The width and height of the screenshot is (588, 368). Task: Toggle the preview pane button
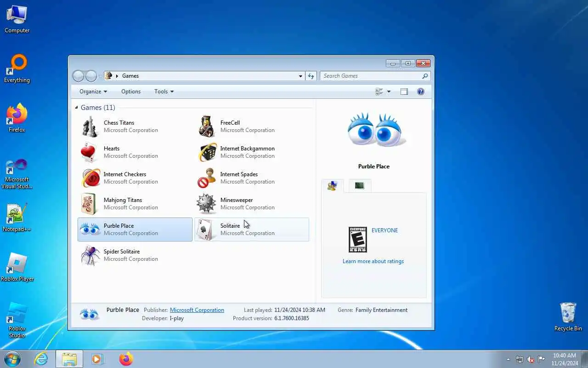click(x=404, y=92)
